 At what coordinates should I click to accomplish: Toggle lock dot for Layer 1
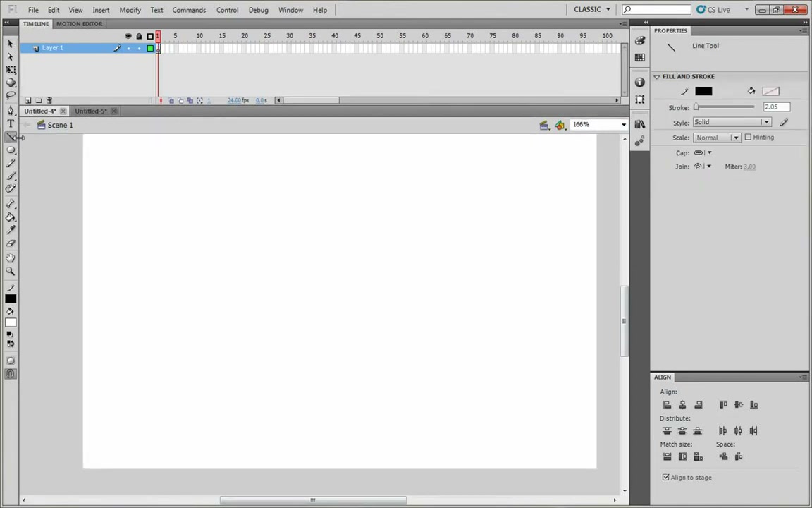139,48
